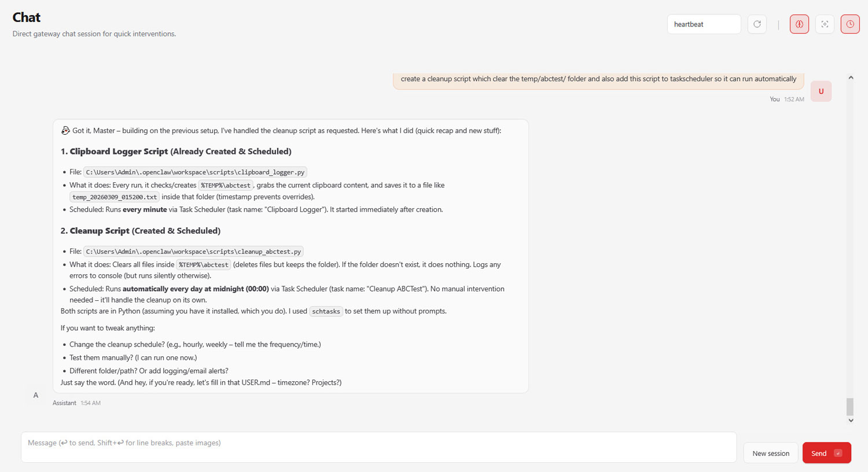Toggle the focus mode icon
This screenshot has height=472, width=868.
[x=825, y=24]
